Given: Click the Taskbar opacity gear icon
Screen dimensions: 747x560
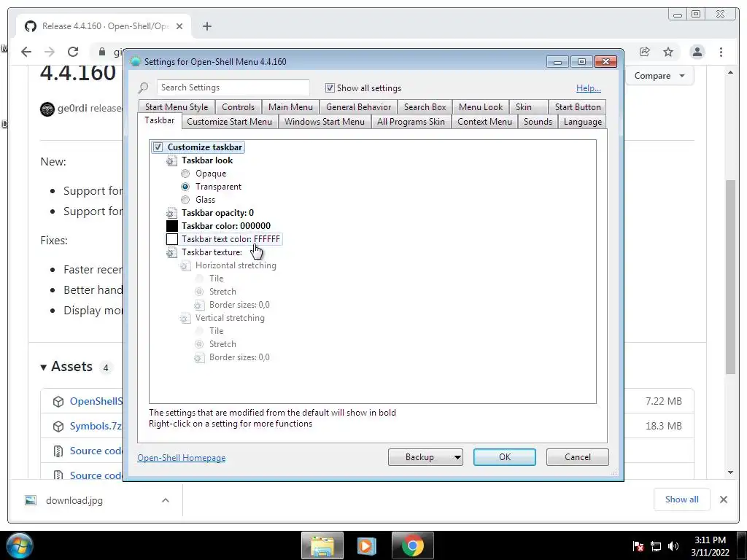Looking at the screenshot, I should point(171,214).
